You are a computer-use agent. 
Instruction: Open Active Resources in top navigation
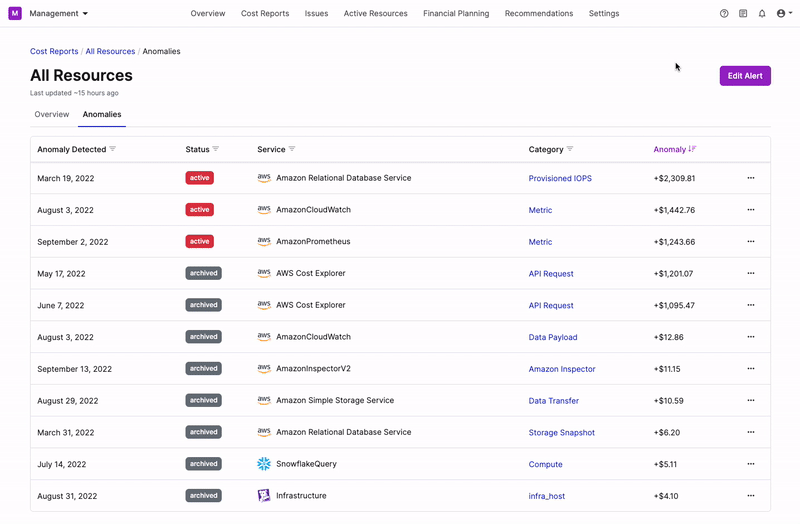coord(376,13)
